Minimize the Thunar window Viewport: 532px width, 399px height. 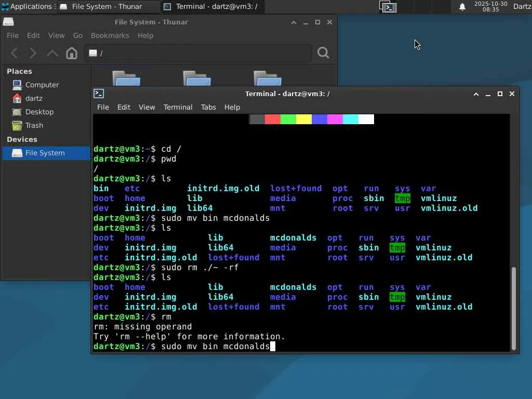point(305,22)
